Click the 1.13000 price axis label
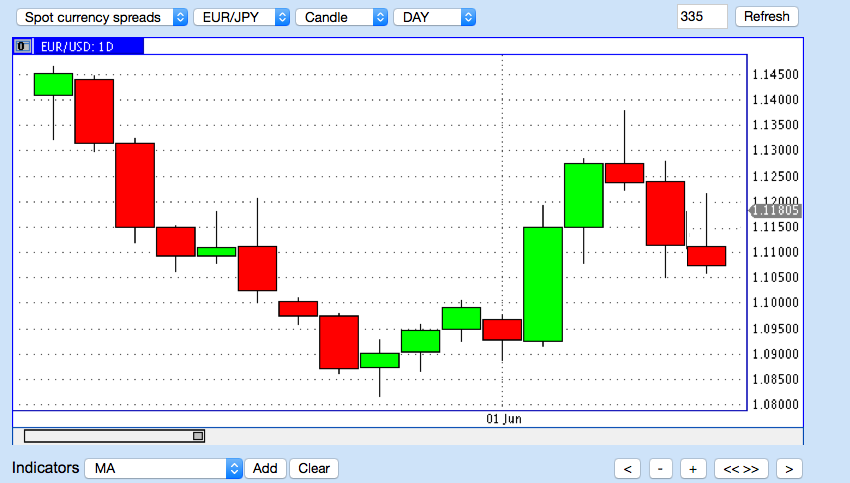 point(775,150)
